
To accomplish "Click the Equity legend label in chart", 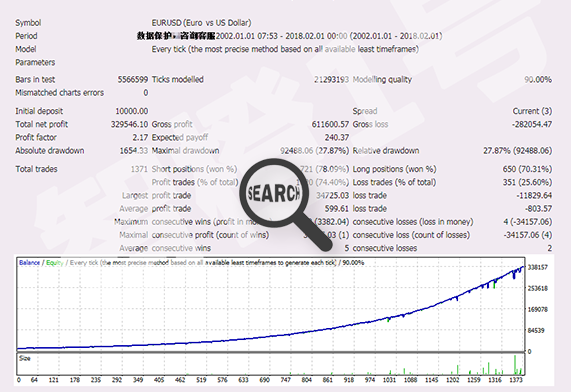I will pos(55,263).
